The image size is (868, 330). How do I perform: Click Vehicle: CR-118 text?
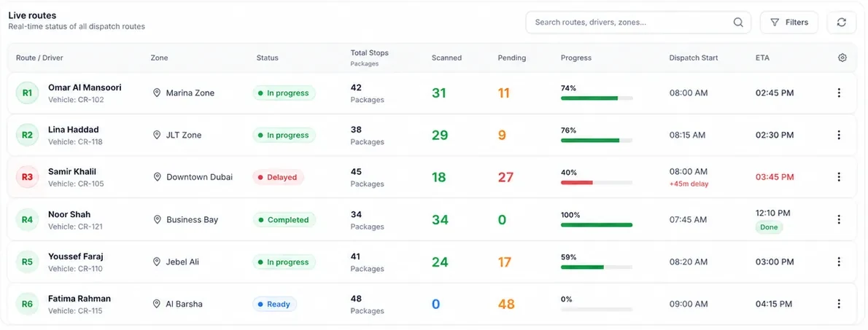(75, 142)
